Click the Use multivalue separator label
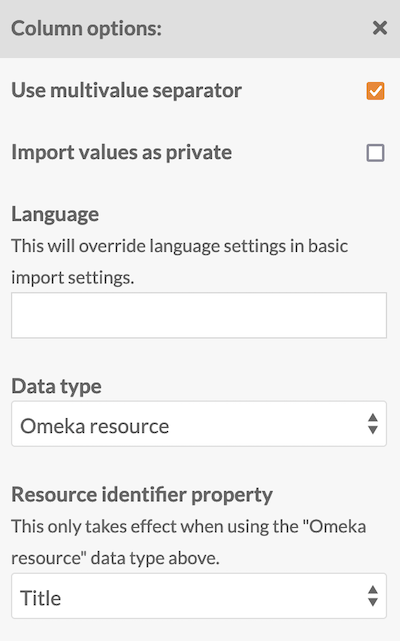 pyautogui.click(x=126, y=90)
